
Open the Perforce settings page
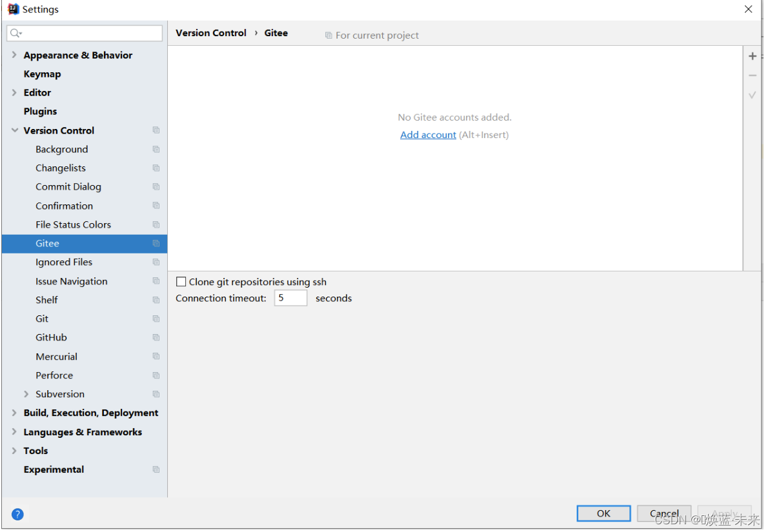pyautogui.click(x=54, y=375)
